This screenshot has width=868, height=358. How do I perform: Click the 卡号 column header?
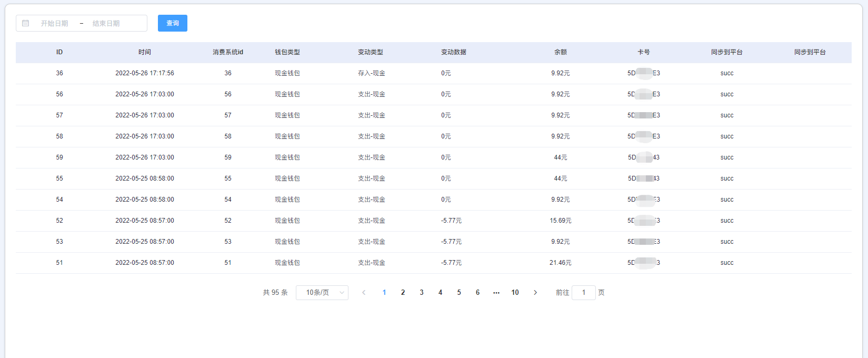pyautogui.click(x=644, y=52)
